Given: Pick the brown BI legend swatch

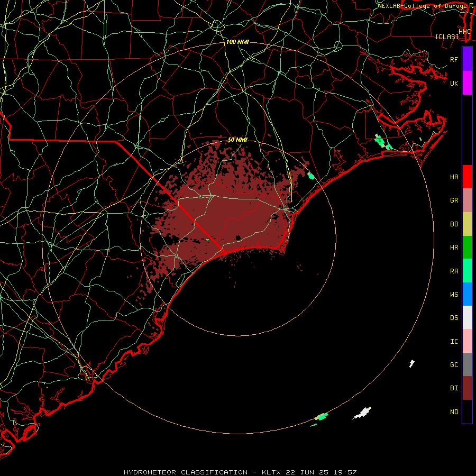Looking at the screenshot, I should pos(467,388).
